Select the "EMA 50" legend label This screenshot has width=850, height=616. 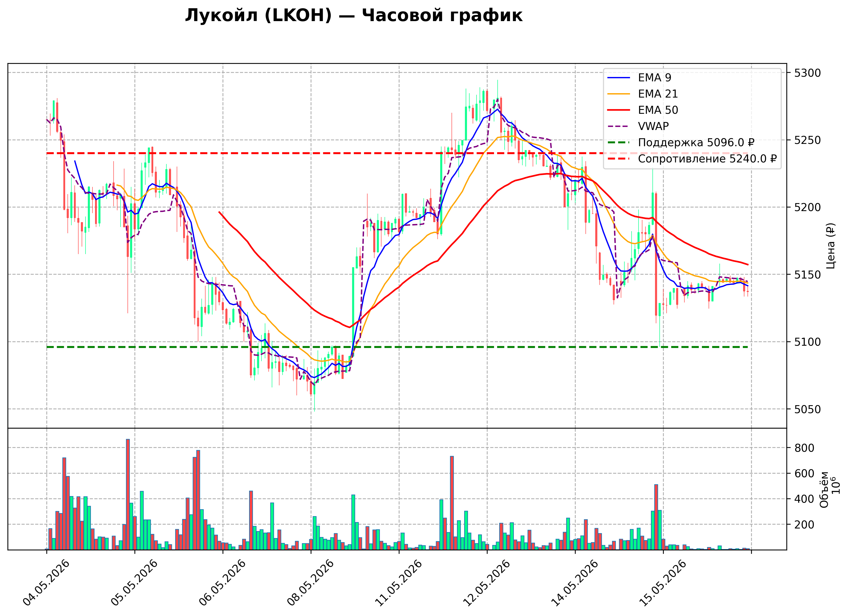coord(658,110)
